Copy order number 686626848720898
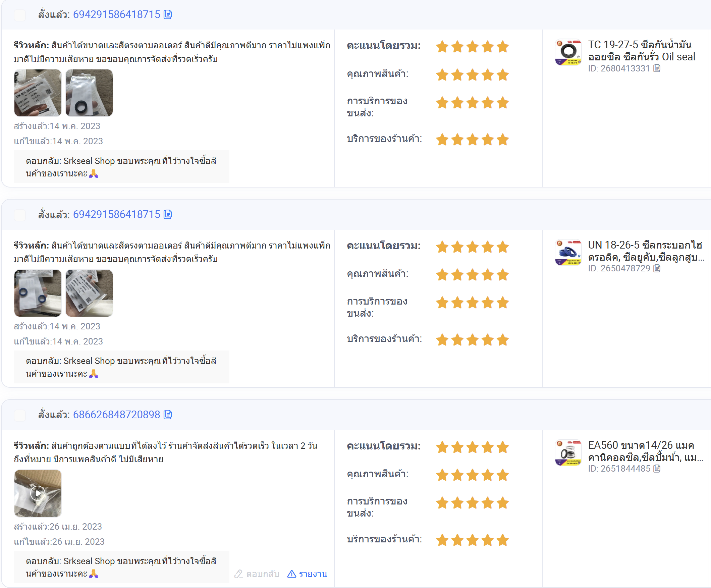The width and height of the screenshot is (711, 588). click(168, 415)
